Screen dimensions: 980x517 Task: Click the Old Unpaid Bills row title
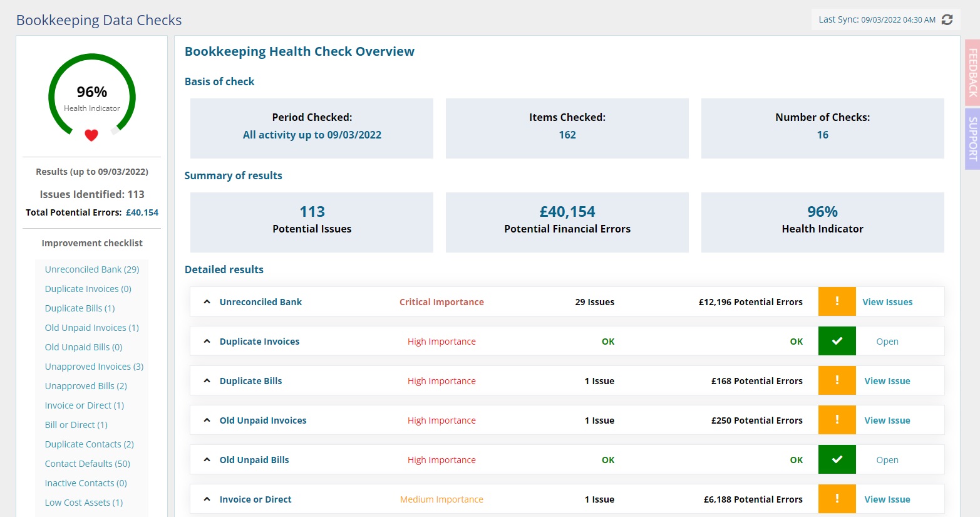(x=254, y=460)
